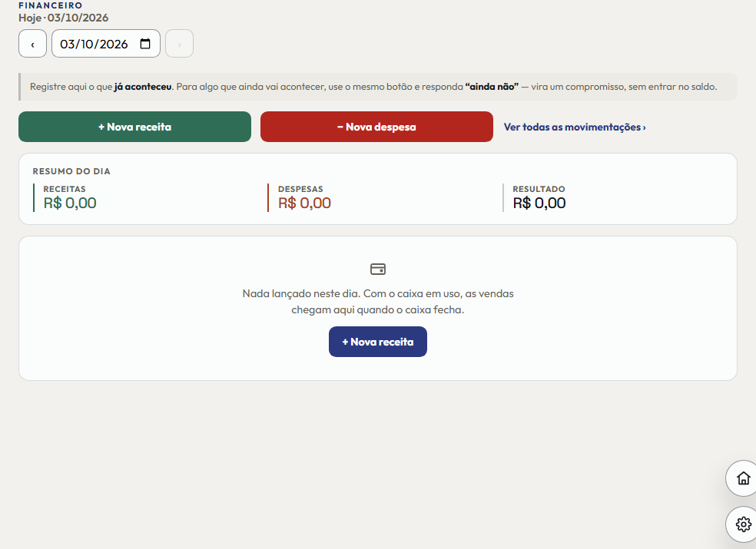756x549 pixels.
Task: Click the blue Nova receita button in empty card
Action: (378, 342)
